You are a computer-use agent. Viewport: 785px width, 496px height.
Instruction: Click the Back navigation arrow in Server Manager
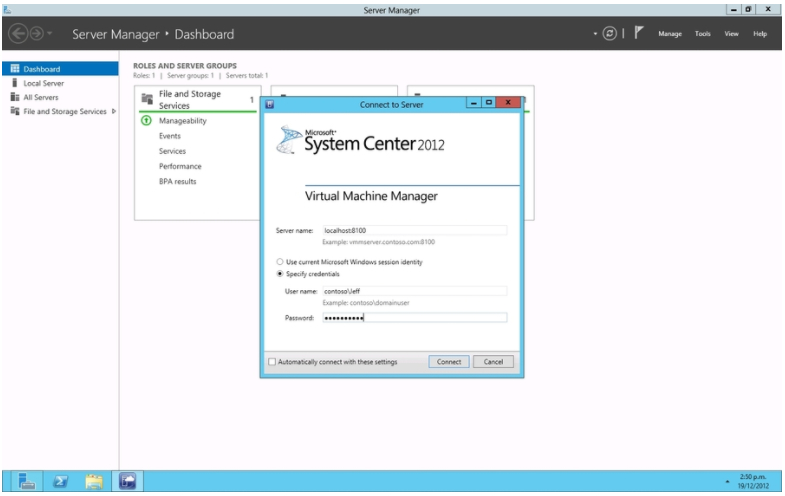[18, 34]
